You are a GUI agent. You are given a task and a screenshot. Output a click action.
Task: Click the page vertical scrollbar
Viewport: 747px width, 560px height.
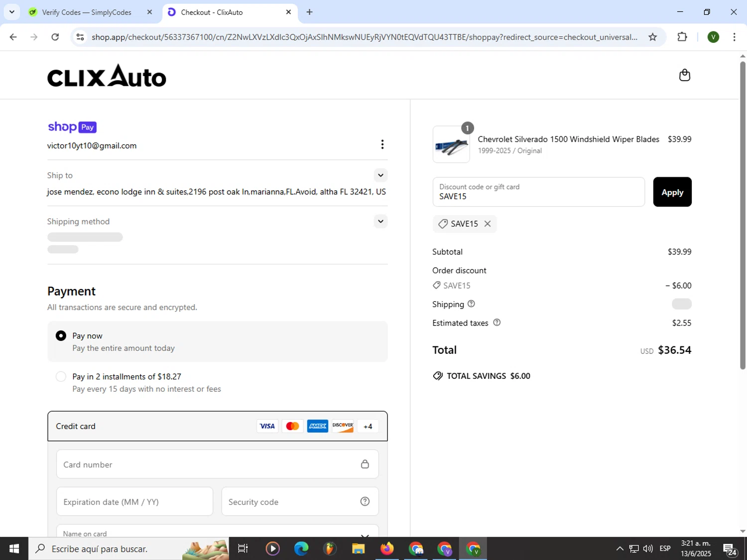click(743, 215)
